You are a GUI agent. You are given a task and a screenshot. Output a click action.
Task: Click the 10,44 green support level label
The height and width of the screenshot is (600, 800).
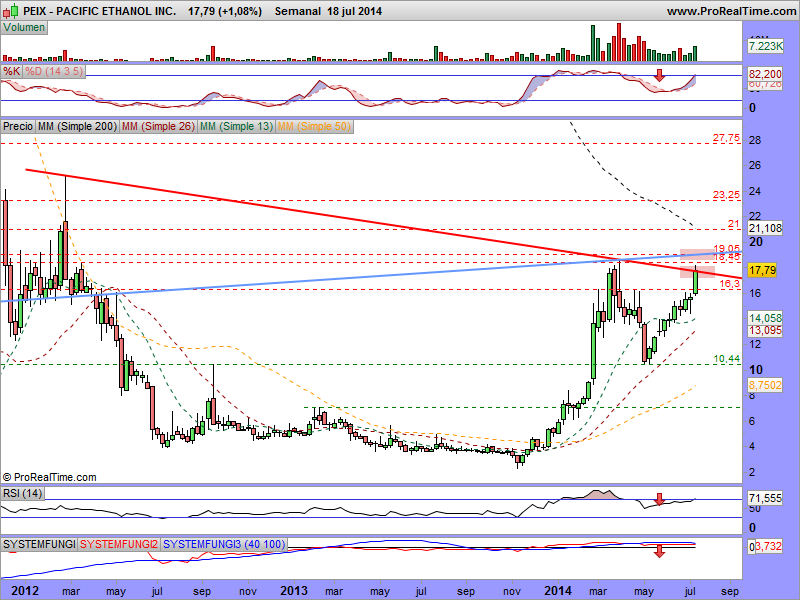click(x=726, y=359)
